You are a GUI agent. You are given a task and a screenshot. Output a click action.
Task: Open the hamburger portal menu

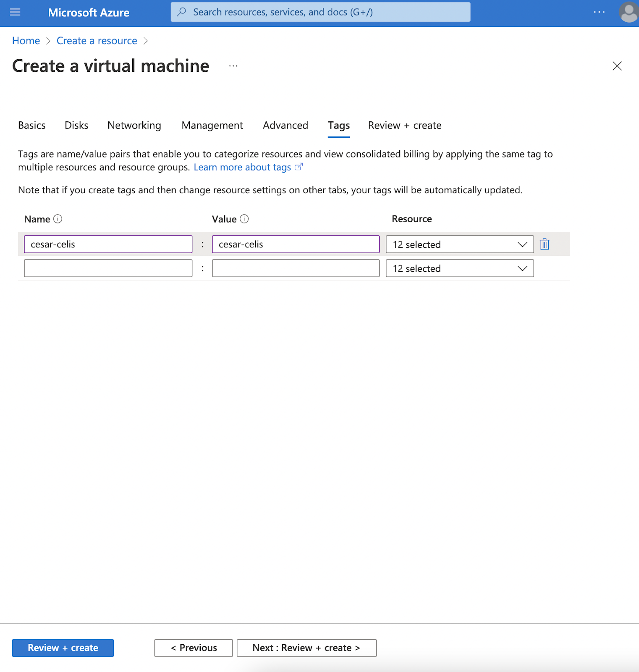[15, 12]
